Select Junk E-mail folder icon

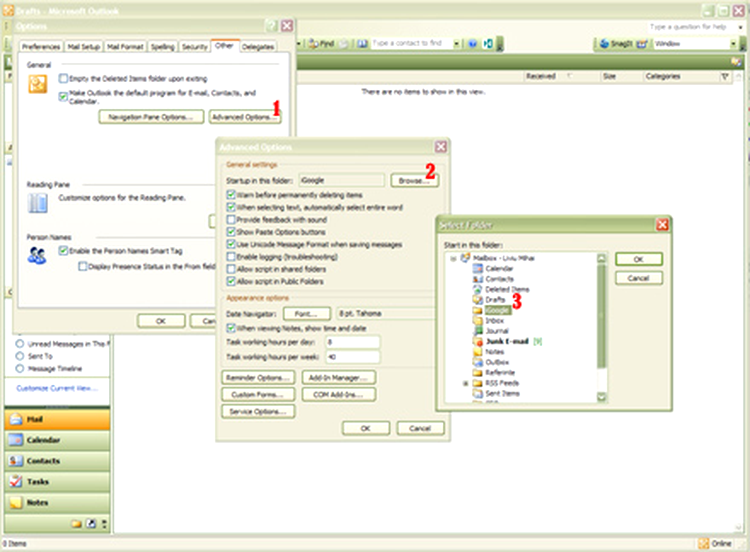477,341
